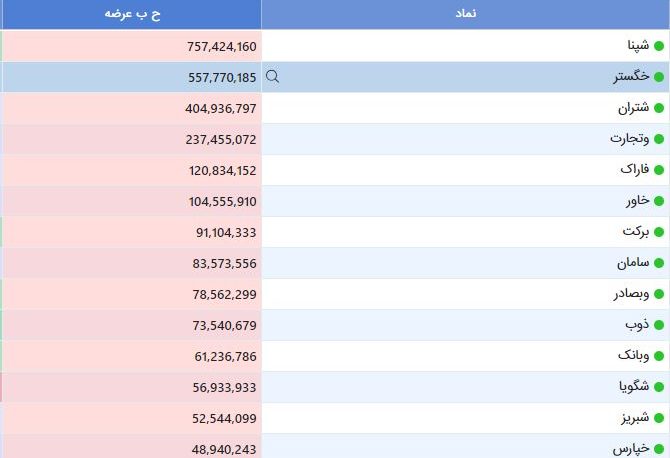Open the ذوب symbol
Screen dimensions: 670x458
pos(637,325)
